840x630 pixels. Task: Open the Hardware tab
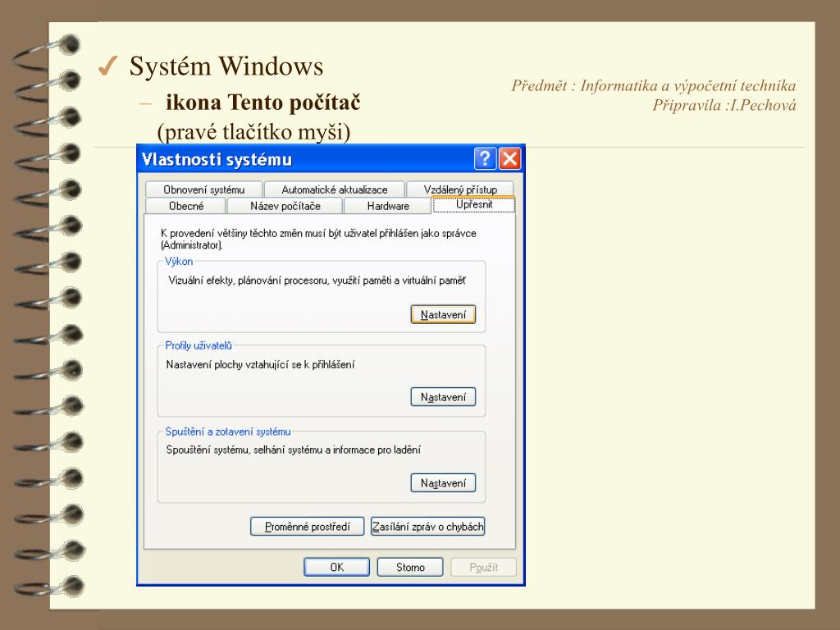pyautogui.click(x=388, y=206)
